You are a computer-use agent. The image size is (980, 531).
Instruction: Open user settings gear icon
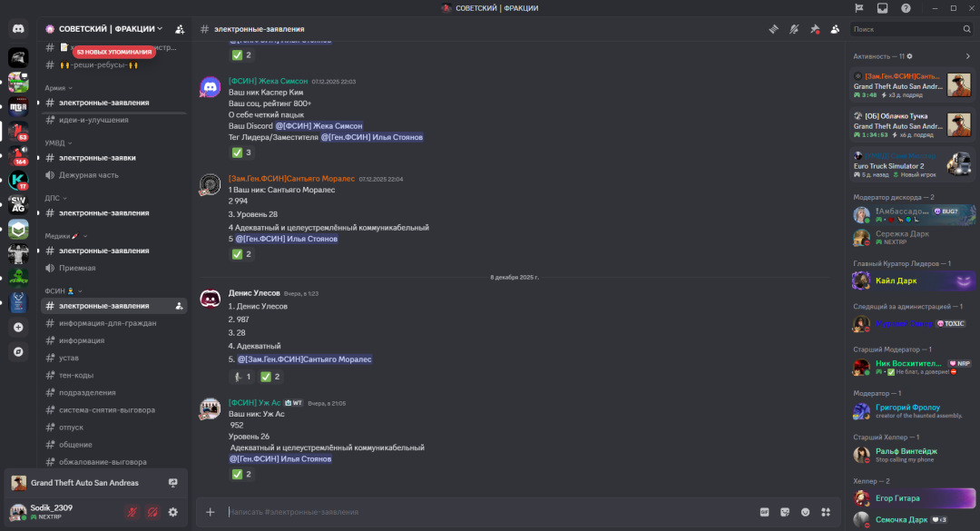tap(173, 512)
